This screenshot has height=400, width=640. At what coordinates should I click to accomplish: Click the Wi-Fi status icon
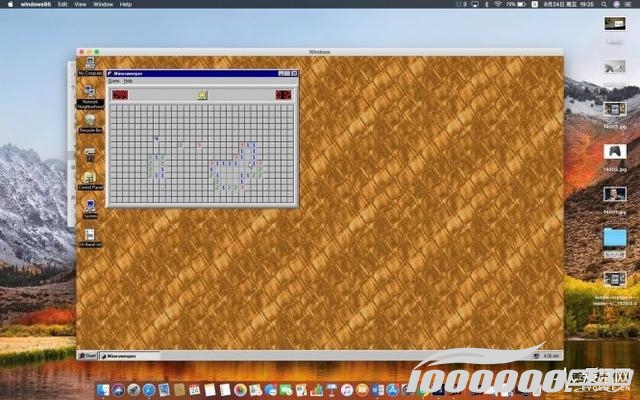pyautogui.click(x=498, y=4)
